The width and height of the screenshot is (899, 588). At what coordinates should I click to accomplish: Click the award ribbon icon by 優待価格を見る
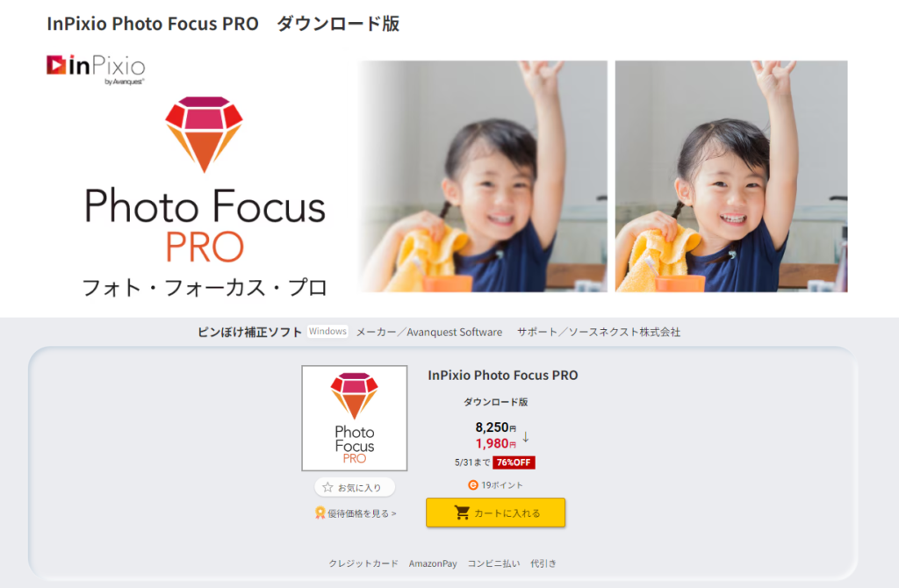pyautogui.click(x=320, y=513)
